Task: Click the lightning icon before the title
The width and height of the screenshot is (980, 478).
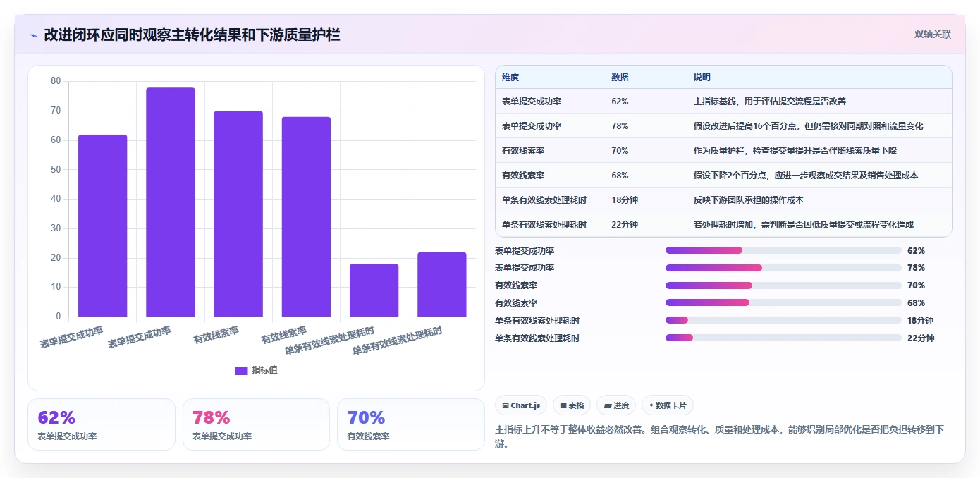Action: tap(34, 35)
